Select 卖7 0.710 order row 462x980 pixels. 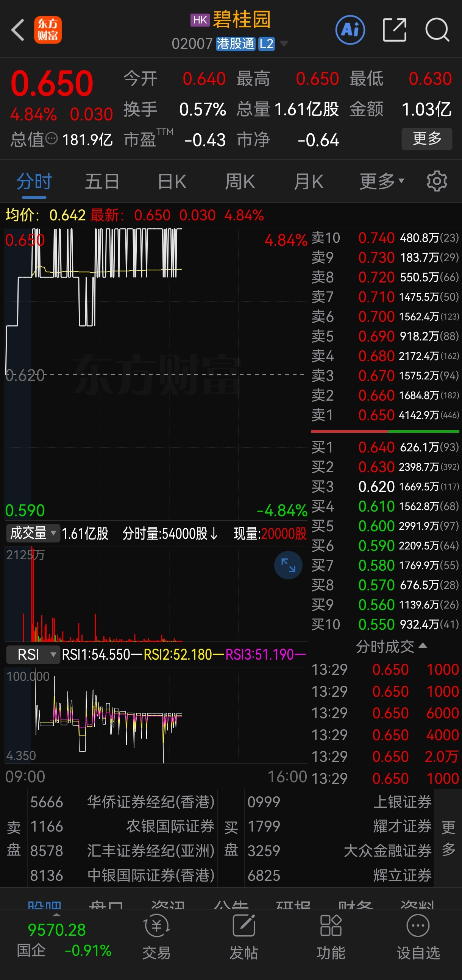(385, 297)
